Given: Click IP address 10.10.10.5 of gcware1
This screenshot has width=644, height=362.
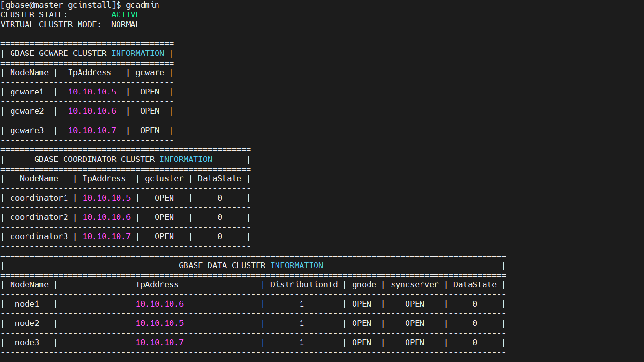Looking at the screenshot, I should (92, 92).
